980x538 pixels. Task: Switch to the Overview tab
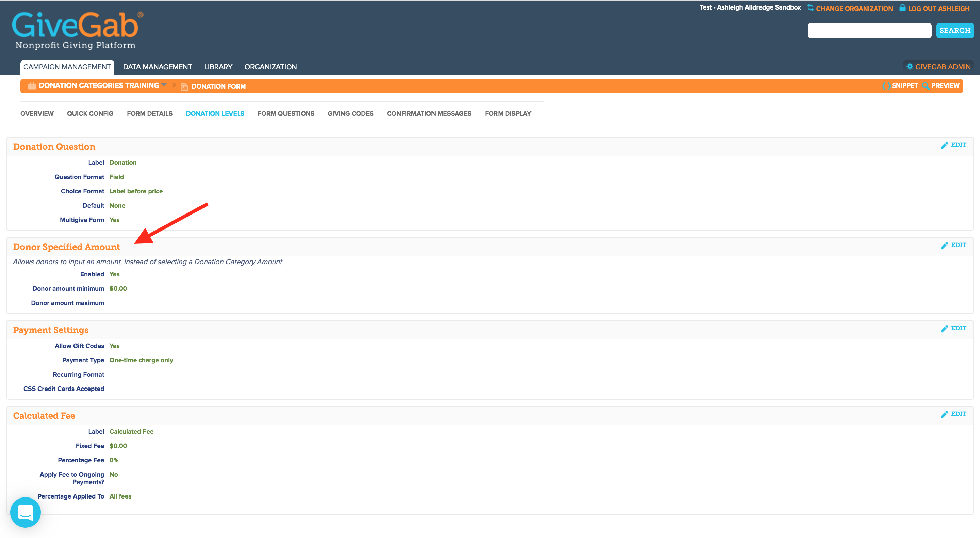tap(37, 113)
